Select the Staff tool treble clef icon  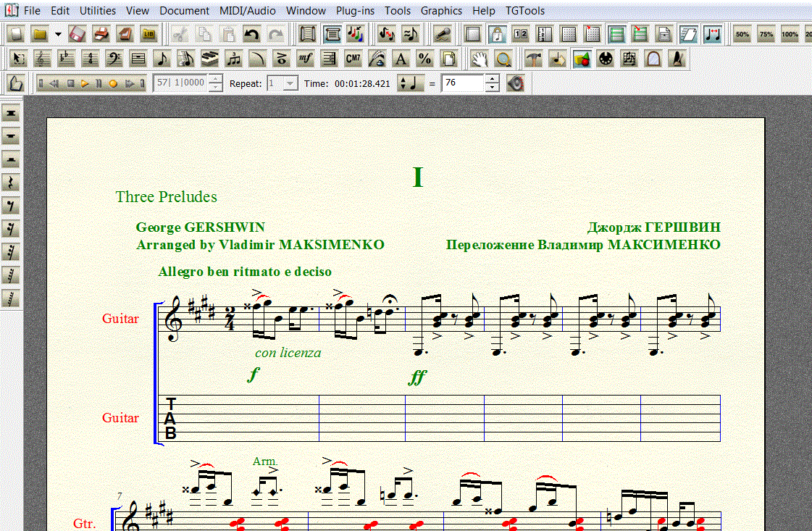click(x=42, y=59)
